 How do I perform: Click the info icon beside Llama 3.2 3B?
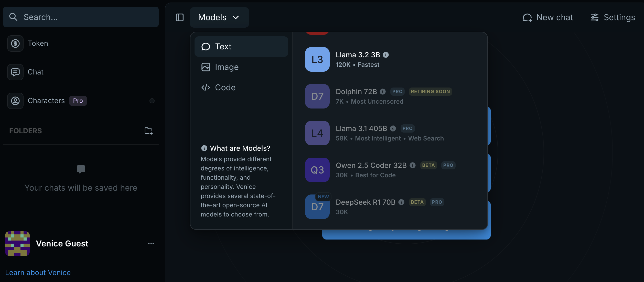click(x=386, y=55)
